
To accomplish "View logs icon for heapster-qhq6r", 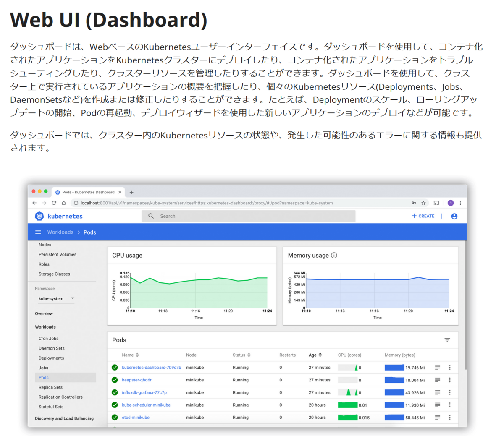I will point(437,380).
